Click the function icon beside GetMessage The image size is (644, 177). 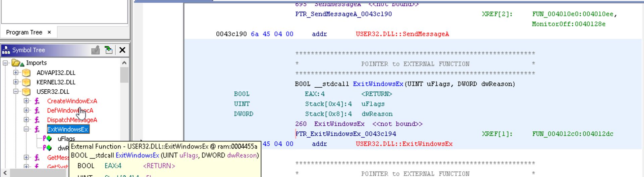point(37,157)
